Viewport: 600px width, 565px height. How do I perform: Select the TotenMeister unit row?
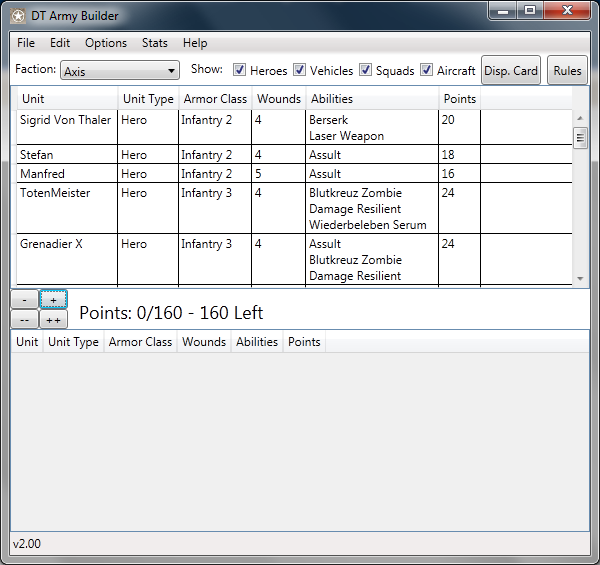(x=294, y=208)
